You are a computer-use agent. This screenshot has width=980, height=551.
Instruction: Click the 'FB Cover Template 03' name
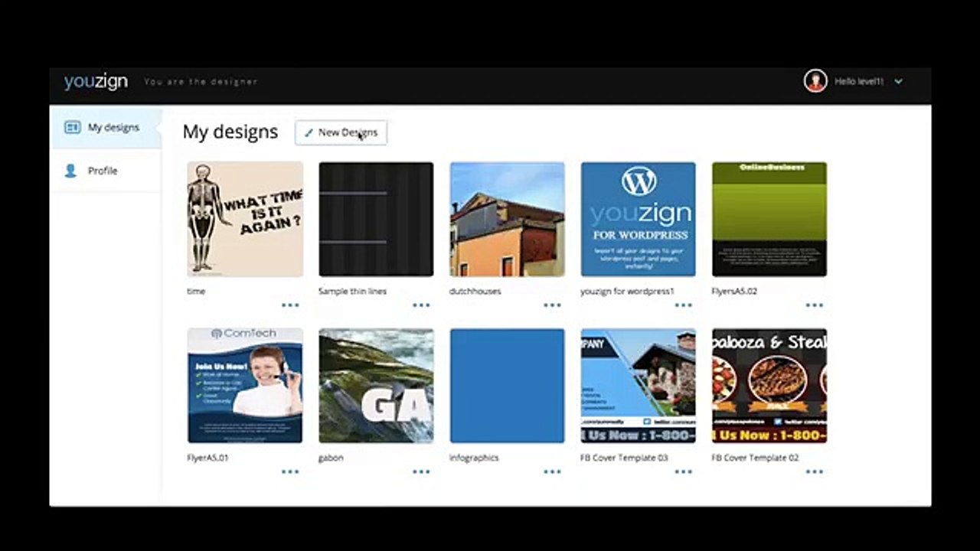[x=624, y=458]
